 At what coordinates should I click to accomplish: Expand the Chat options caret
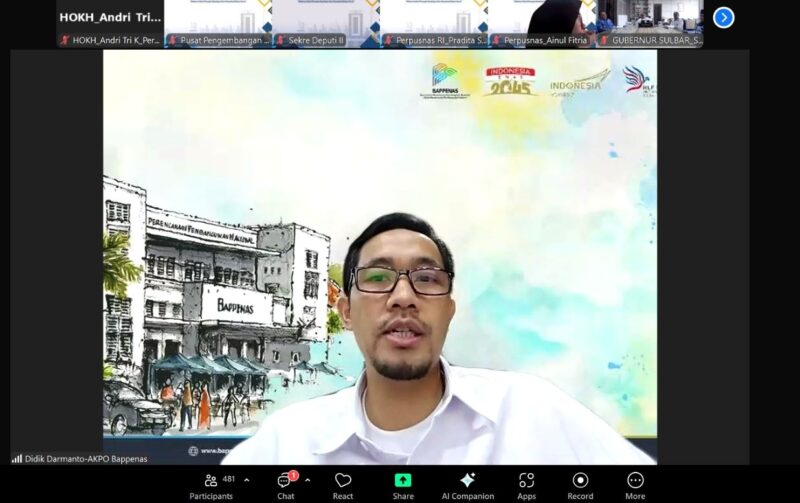click(x=307, y=480)
